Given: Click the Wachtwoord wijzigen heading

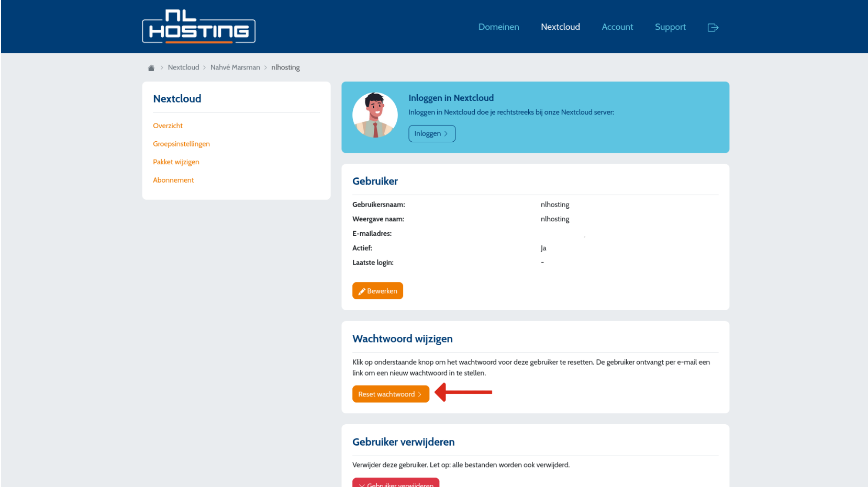Looking at the screenshot, I should [402, 339].
